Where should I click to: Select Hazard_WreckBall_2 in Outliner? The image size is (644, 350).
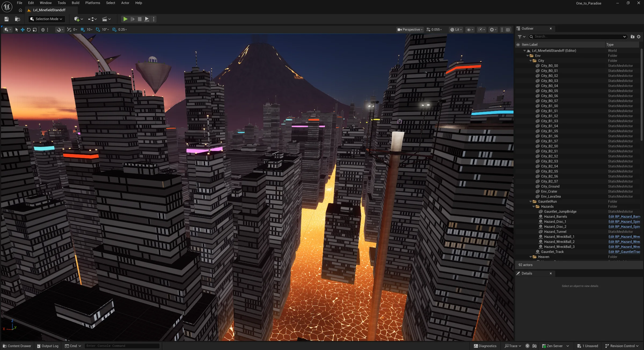tap(559, 242)
